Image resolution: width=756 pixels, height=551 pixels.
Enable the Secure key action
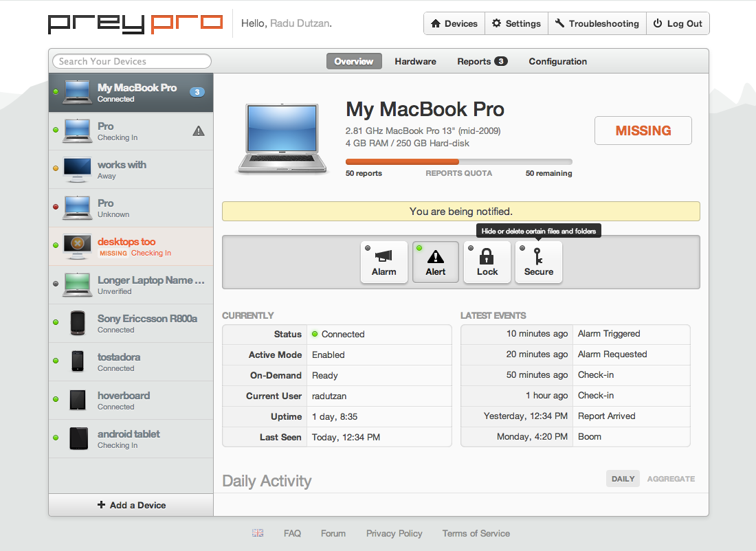coord(539,262)
